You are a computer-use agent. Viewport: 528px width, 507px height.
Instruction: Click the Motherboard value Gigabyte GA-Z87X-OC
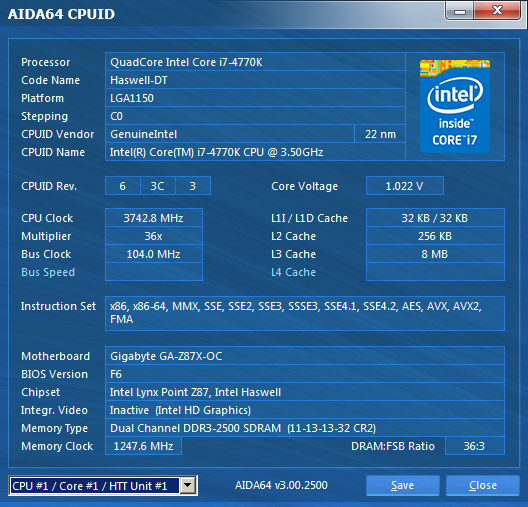coord(305,356)
